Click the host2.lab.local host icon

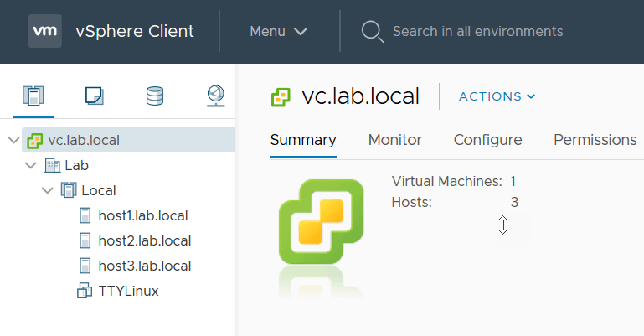tap(85, 240)
